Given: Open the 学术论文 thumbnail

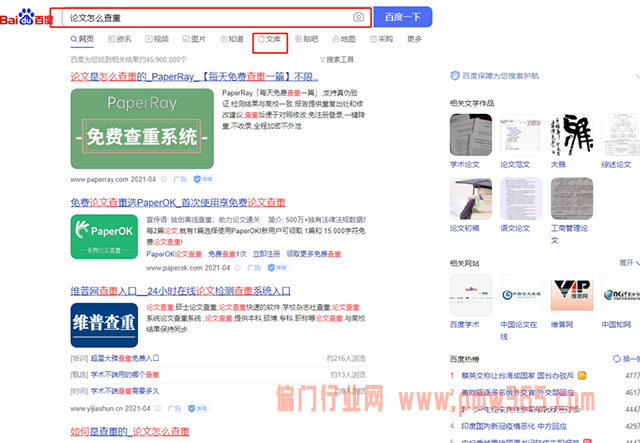Looking at the screenshot, I should coord(471,135).
